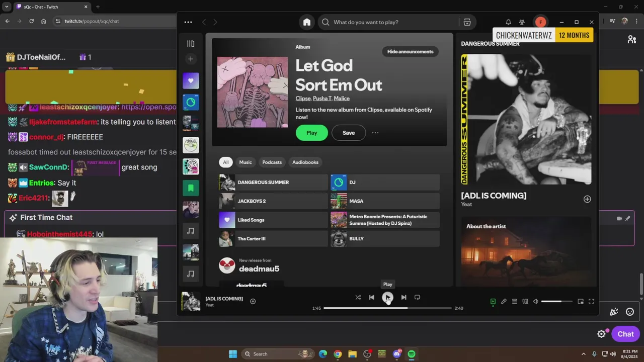Open the Metro Boomin Presents tile

(385, 220)
